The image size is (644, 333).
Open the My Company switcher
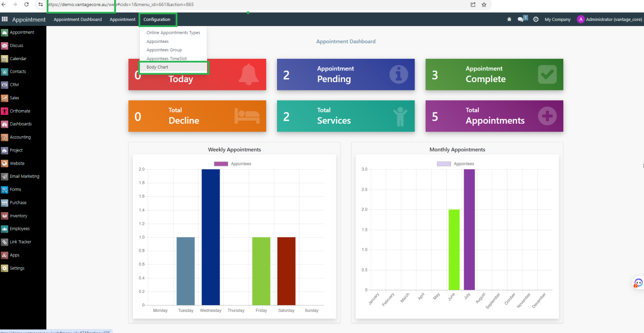tap(557, 20)
